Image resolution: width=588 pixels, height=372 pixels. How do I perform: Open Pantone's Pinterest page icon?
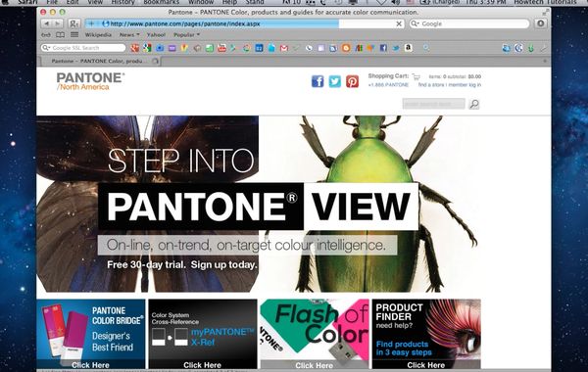[x=352, y=81]
